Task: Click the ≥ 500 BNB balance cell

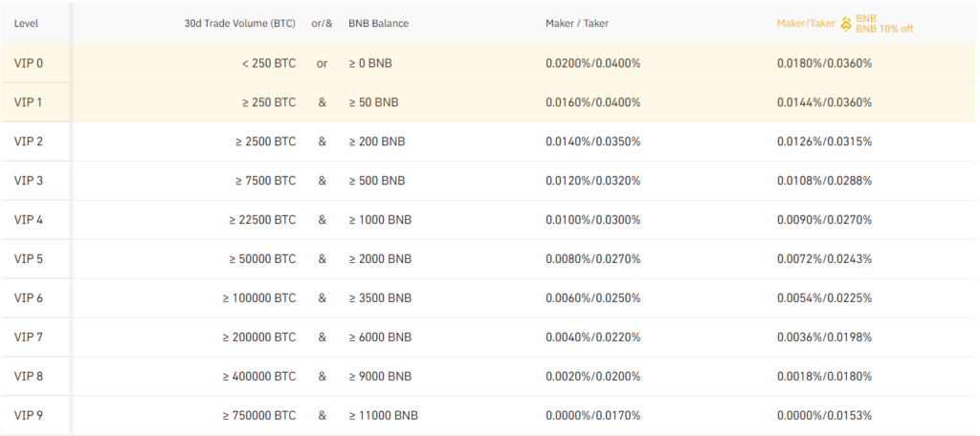Action: (376, 181)
